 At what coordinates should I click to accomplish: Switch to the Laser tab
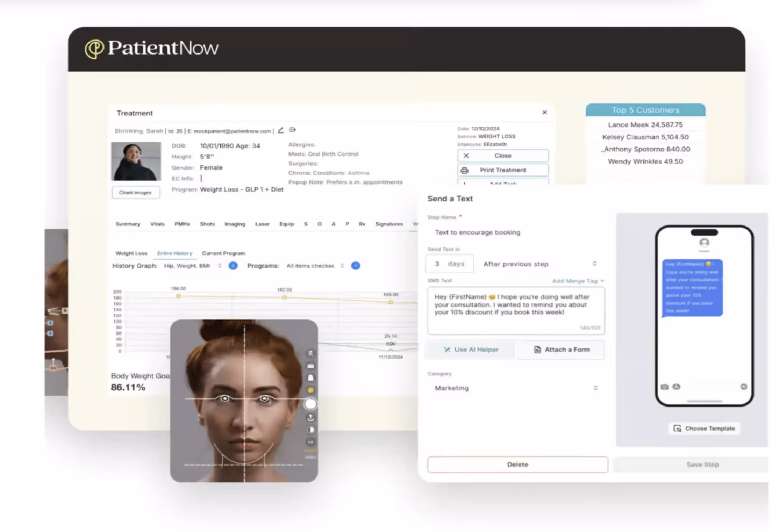262,224
